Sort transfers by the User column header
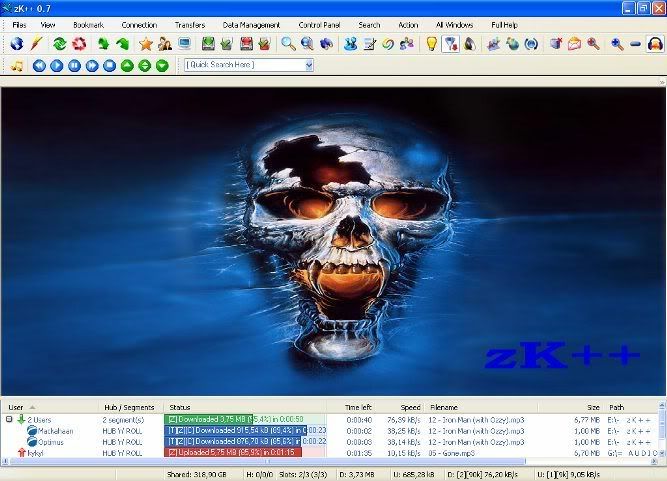Screen dimensions: 667x481 pyautogui.click(x=50, y=407)
